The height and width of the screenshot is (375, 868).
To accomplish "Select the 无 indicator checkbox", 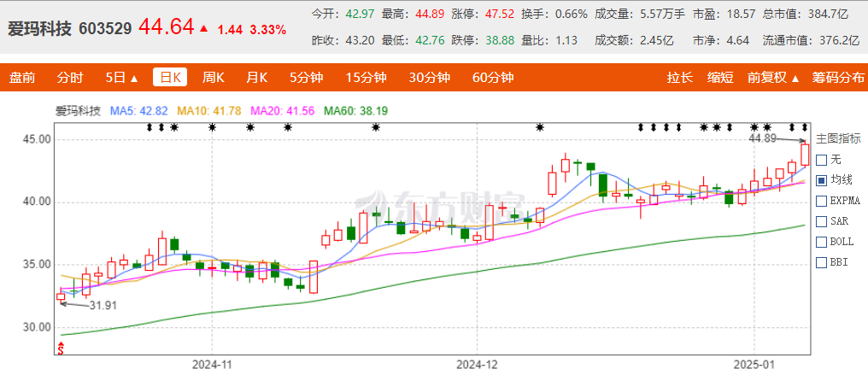I will (822, 160).
